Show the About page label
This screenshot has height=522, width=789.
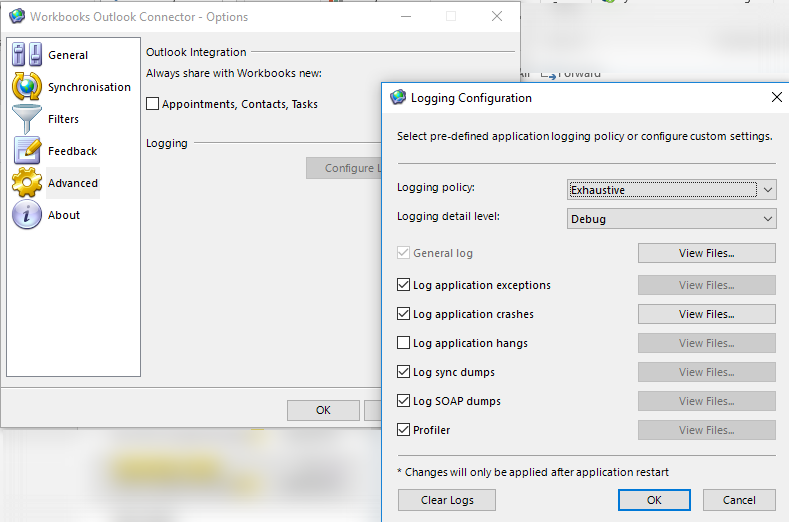64,215
